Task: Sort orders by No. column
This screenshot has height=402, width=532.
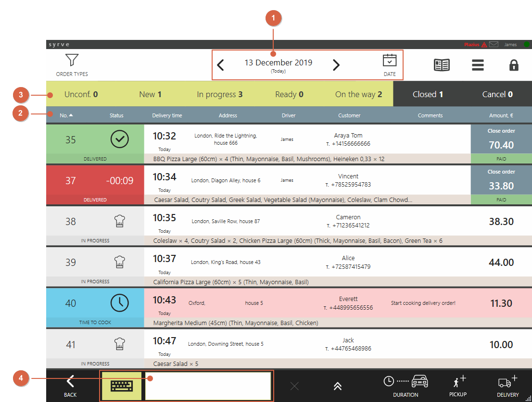Action: (66, 115)
